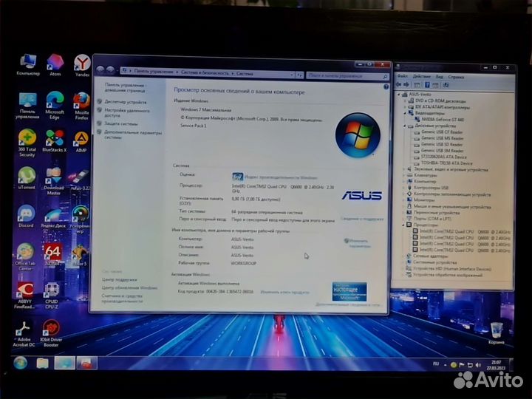
Task: Select Generic USB CF Reader entry
Action: coord(441,132)
